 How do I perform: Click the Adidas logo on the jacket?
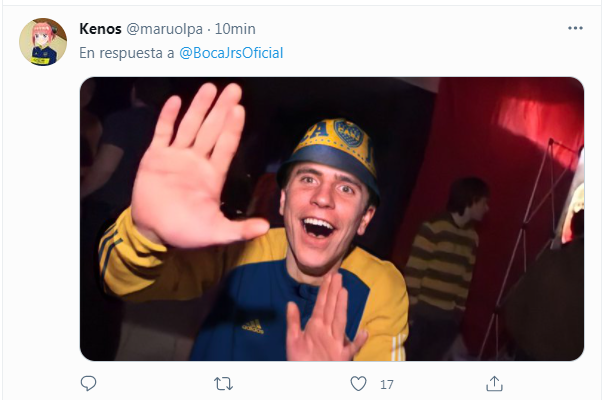[252, 325]
